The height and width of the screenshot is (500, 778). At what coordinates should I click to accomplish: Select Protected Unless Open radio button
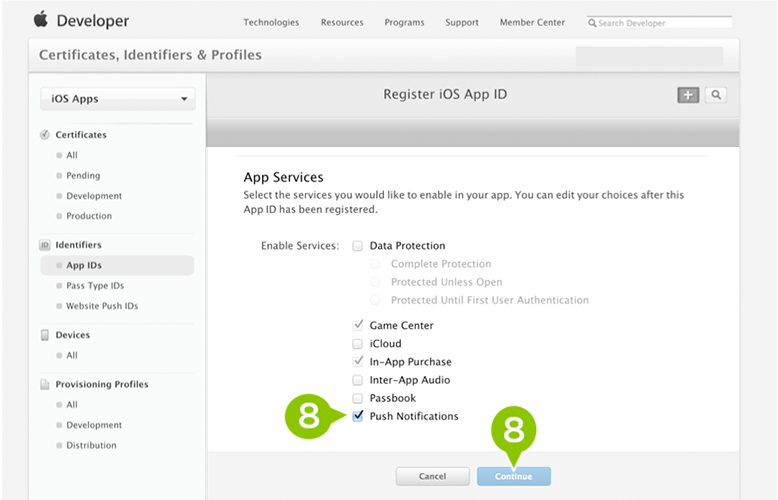[x=375, y=282]
